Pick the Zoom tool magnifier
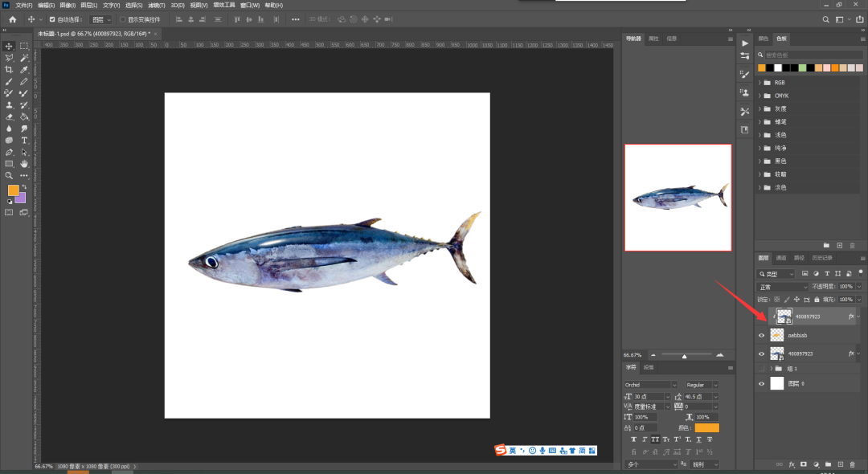868x474 pixels. (x=9, y=175)
